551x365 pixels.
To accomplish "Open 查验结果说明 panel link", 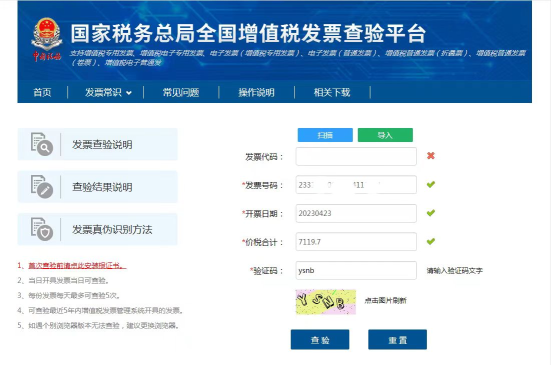I will tap(98, 187).
